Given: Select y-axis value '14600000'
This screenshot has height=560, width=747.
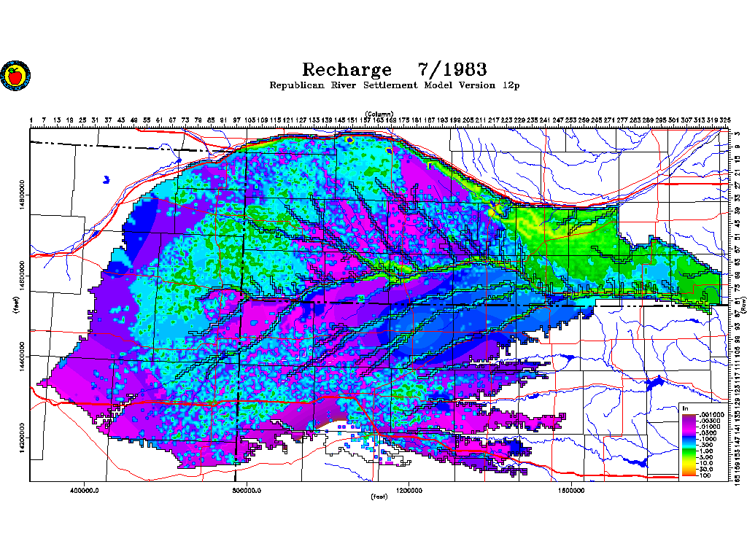Looking at the screenshot, I should click(x=23, y=276).
